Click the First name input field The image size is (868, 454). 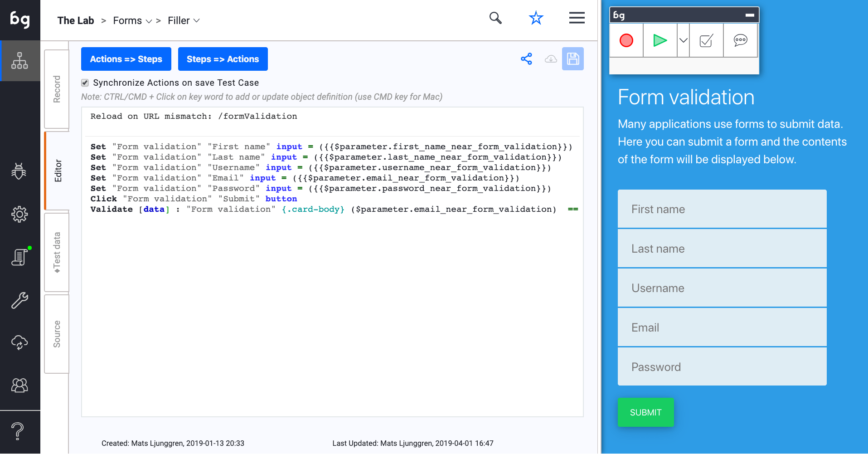tap(722, 209)
